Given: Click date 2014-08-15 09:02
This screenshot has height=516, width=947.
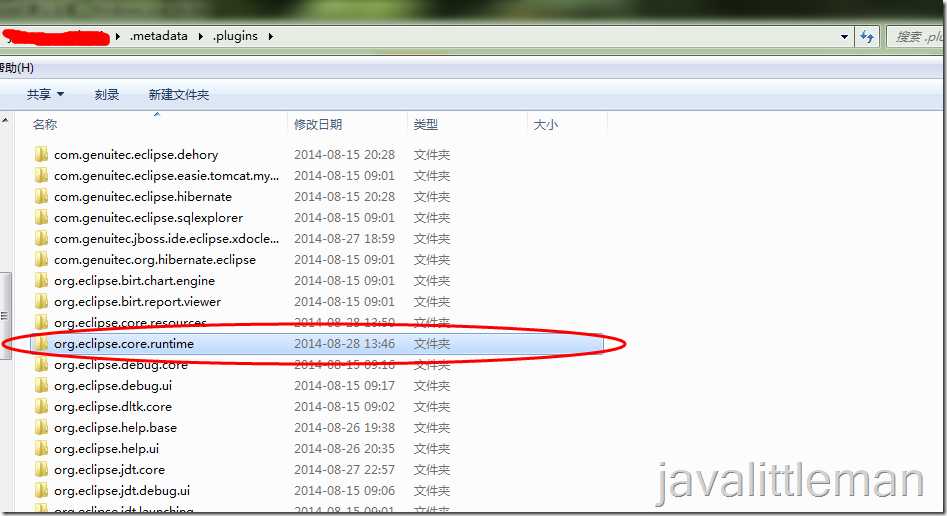Looking at the screenshot, I should click(x=344, y=407).
